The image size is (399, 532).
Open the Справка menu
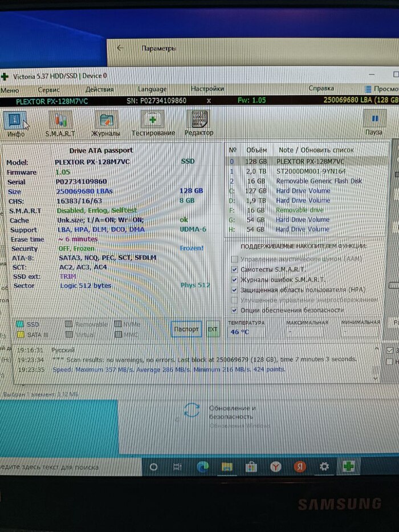point(321,88)
